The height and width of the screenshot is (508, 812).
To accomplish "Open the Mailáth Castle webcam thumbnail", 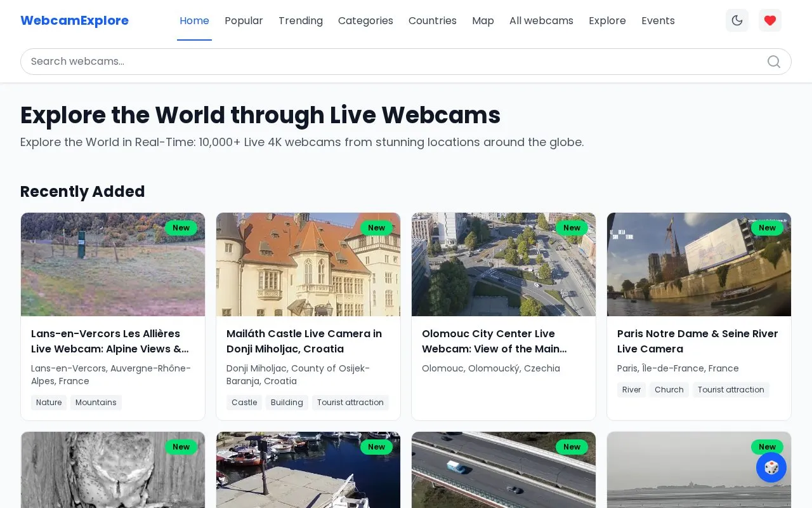I will pos(308,264).
